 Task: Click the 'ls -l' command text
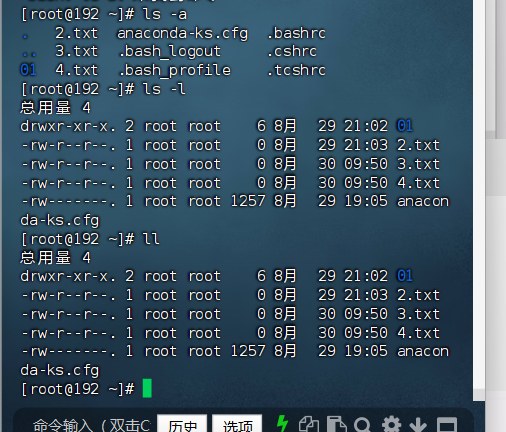point(164,89)
